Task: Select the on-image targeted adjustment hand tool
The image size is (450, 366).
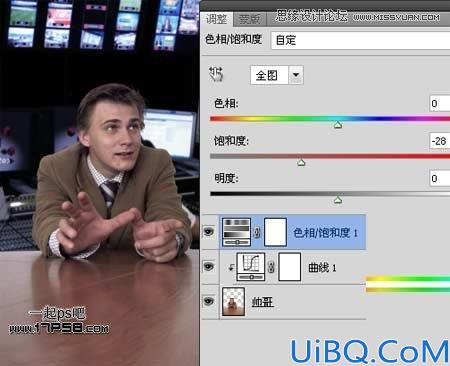Action: pyautogui.click(x=216, y=74)
